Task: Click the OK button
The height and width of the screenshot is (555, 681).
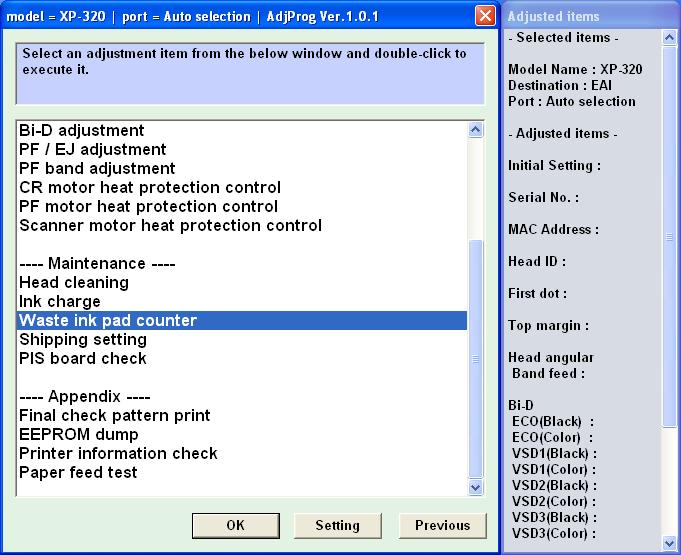Action: click(235, 525)
